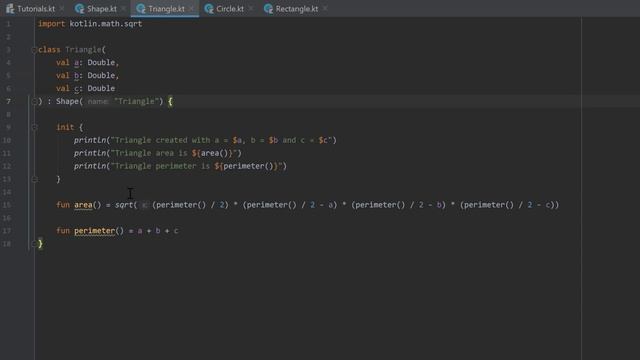Click the '$c' variable on line 10

[x=323, y=140]
